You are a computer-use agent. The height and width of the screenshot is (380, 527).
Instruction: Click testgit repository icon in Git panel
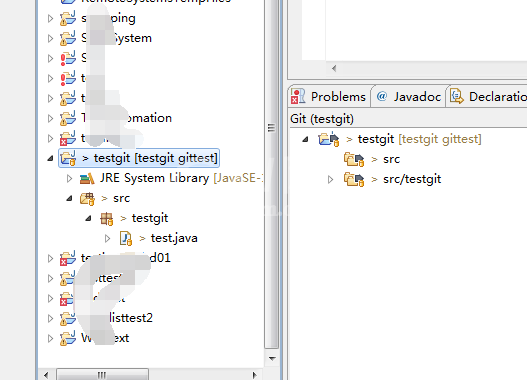328,139
